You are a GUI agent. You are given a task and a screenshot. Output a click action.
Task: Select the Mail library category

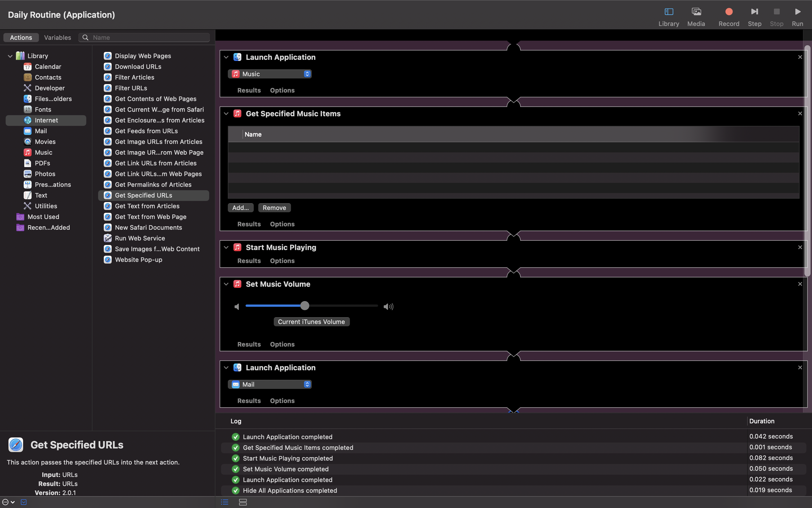pos(46,131)
